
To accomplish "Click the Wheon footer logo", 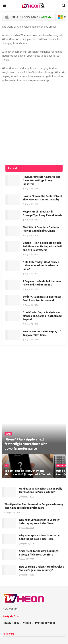I will 24,599.
